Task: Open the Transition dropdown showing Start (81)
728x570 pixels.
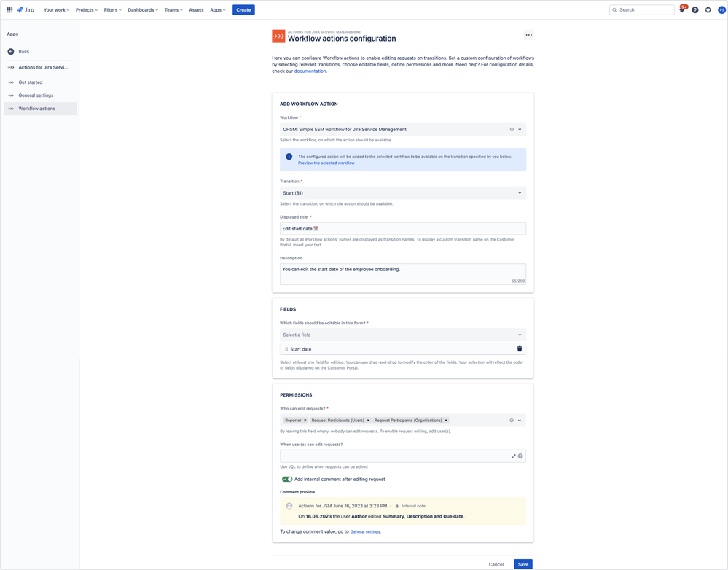Action: [403, 192]
